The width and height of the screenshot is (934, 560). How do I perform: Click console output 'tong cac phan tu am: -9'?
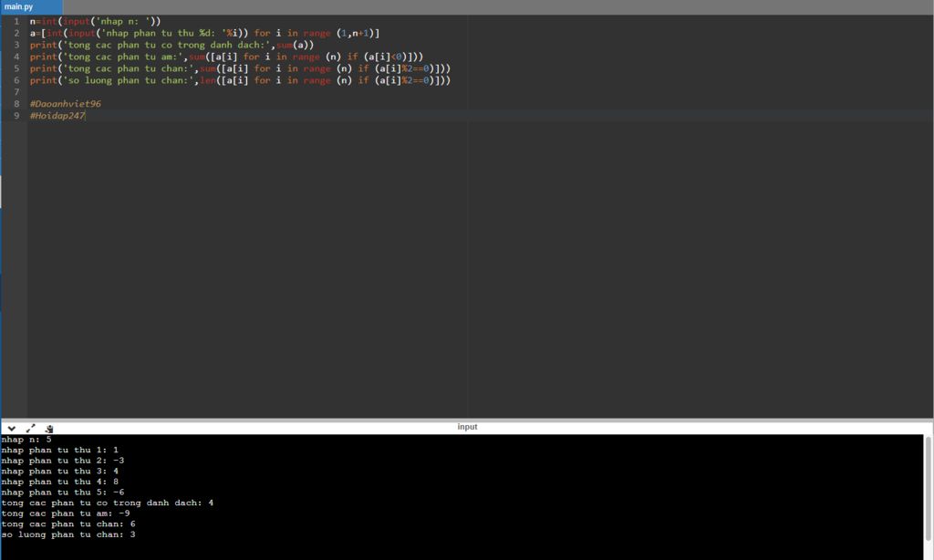66,513
